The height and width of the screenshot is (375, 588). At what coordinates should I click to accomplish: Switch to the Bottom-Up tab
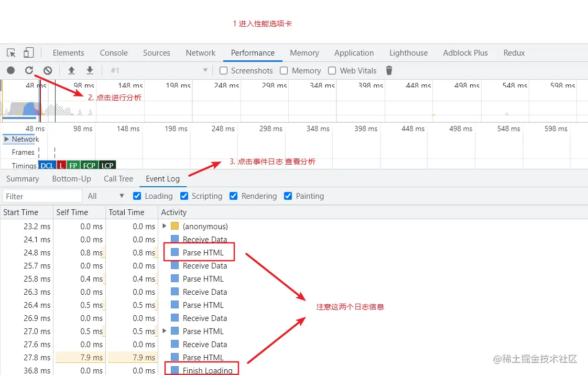click(x=72, y=179)
